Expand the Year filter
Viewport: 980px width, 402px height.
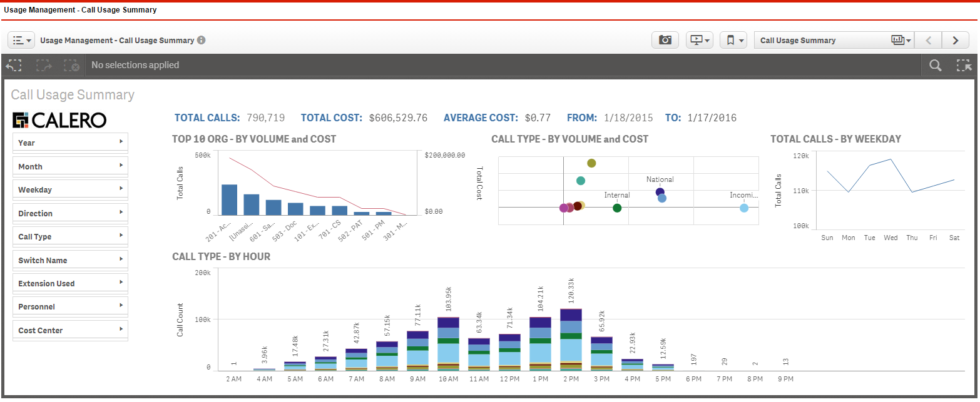(x=70, y=143)
